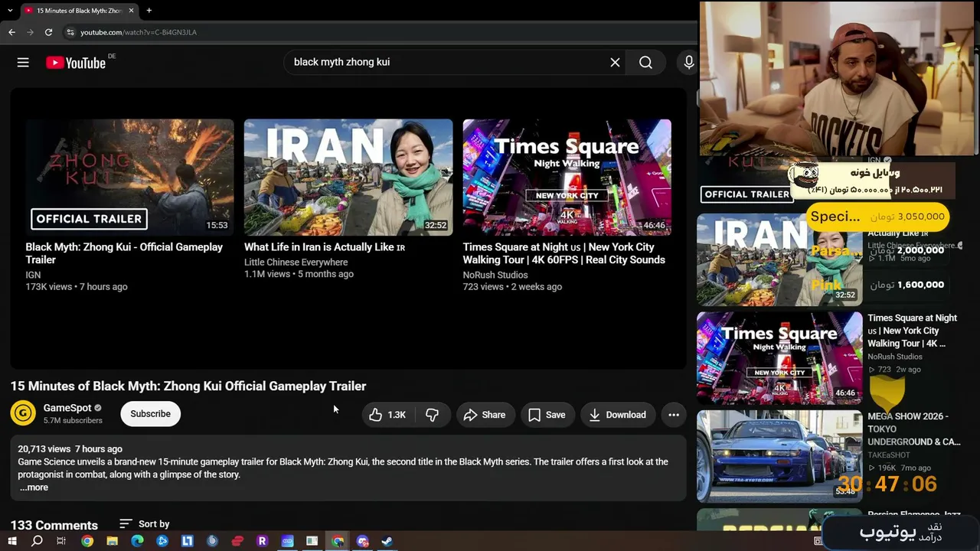
Task: Open the 'Sort by' comments dropdown
Action: click(x=145, y=524)
